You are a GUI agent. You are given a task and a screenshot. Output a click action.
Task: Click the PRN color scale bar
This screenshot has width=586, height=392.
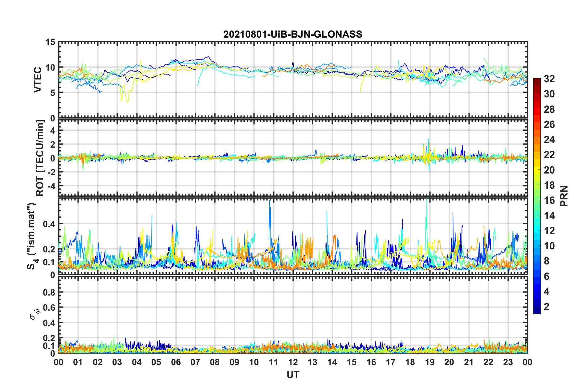coord(537,196)
